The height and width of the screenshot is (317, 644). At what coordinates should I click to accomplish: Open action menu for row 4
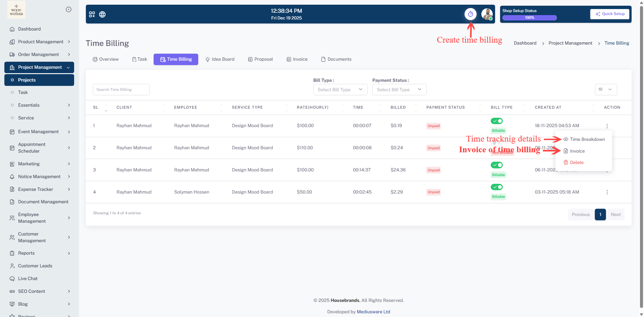coord(607,192)
